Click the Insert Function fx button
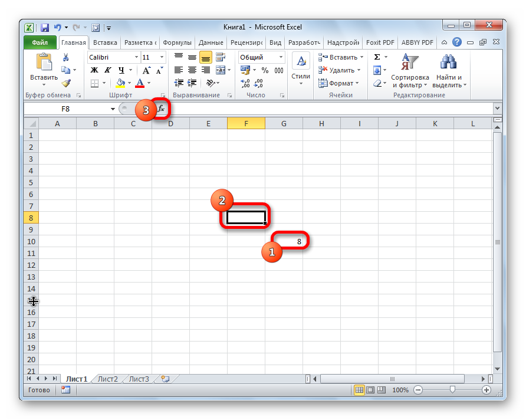The width and height of the screenshot is (526, 420). pyautogui.click(x=162, y=109)
